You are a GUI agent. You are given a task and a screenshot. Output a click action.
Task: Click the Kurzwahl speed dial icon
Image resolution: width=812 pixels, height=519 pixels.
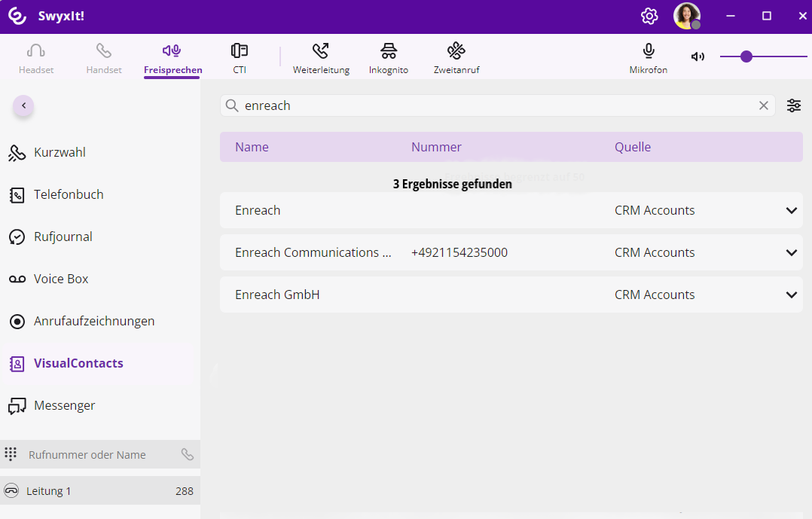(x=17, y=153)
